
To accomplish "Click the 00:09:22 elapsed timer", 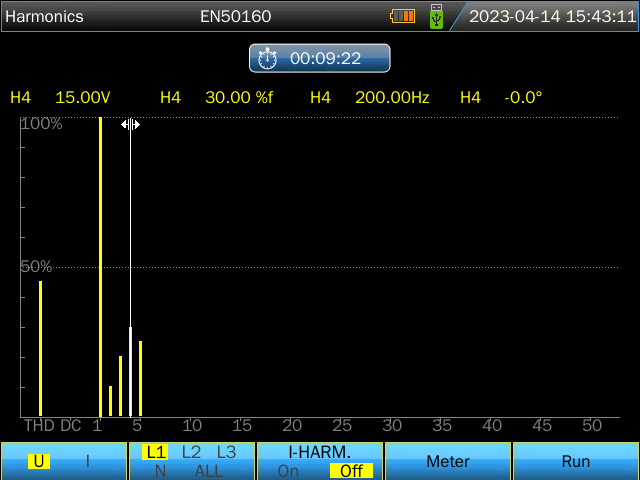I will pos(325,59).
